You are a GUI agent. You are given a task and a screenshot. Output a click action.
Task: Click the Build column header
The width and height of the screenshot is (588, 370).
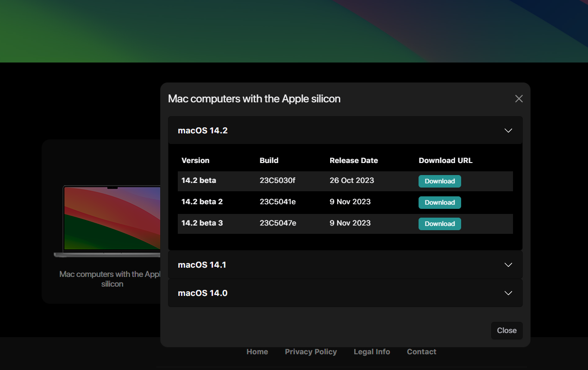point(269,161)
